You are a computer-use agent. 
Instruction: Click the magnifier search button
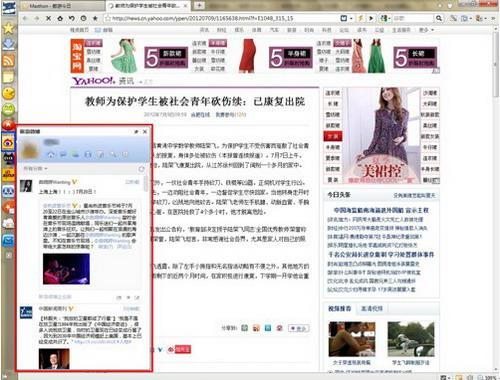(439, 18)
